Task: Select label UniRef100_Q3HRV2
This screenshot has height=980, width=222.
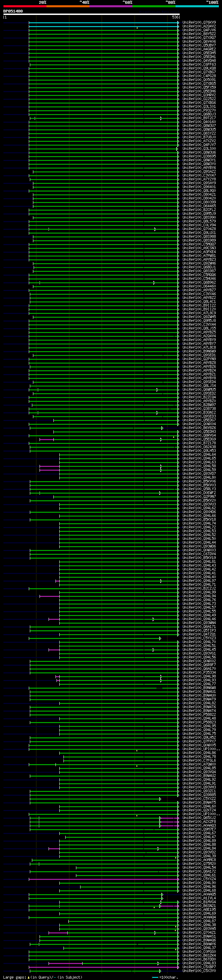Action: 199,95
